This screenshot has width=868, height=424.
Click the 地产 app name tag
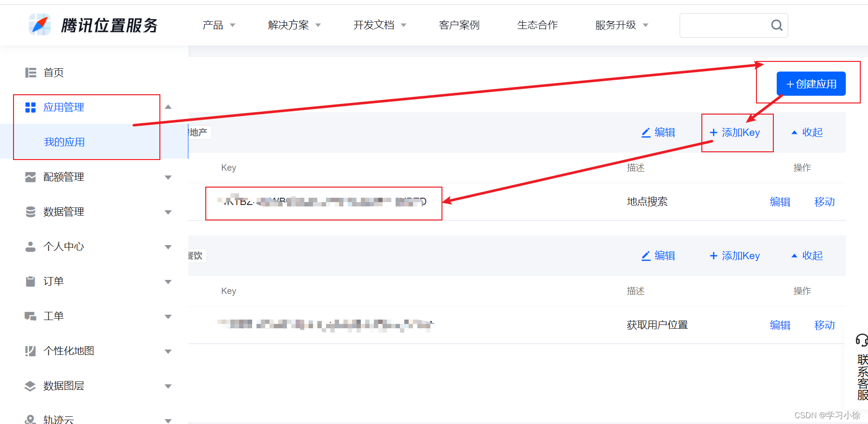pyautogui.click(x=199, y=132)
